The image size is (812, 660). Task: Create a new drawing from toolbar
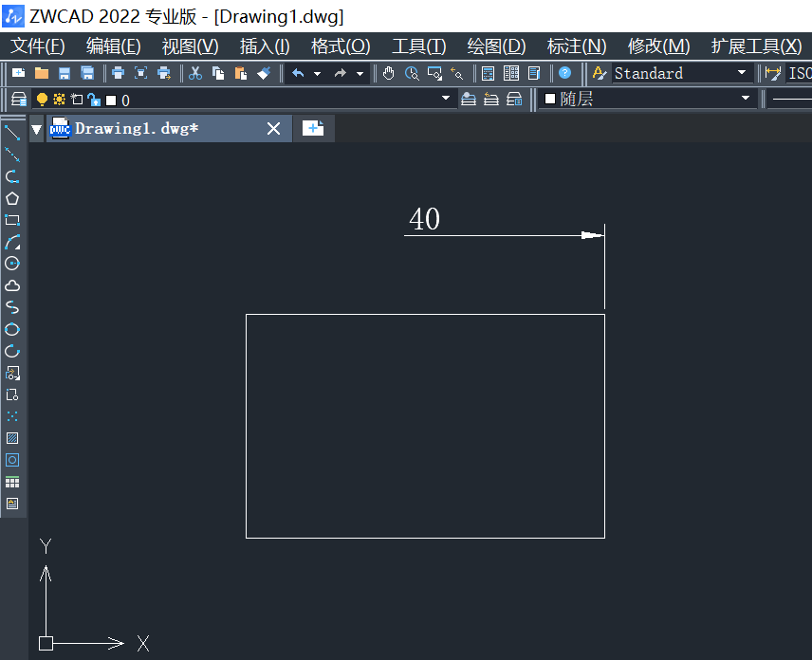click(x=19, y=74)
